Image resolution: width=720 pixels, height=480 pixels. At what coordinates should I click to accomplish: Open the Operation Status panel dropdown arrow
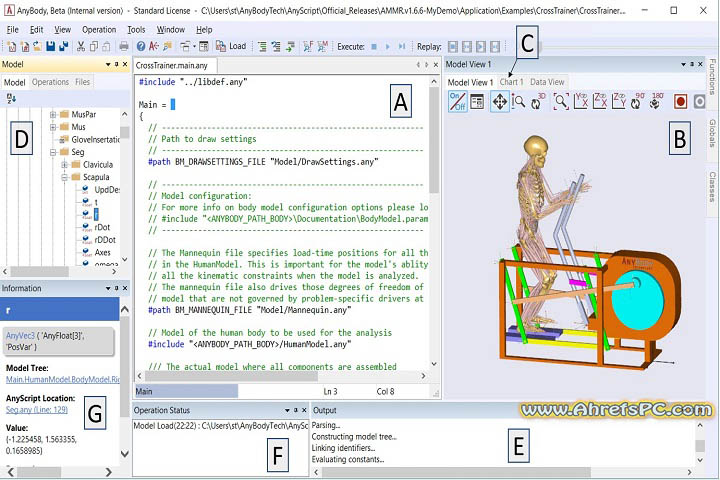[x=287, y=410]
